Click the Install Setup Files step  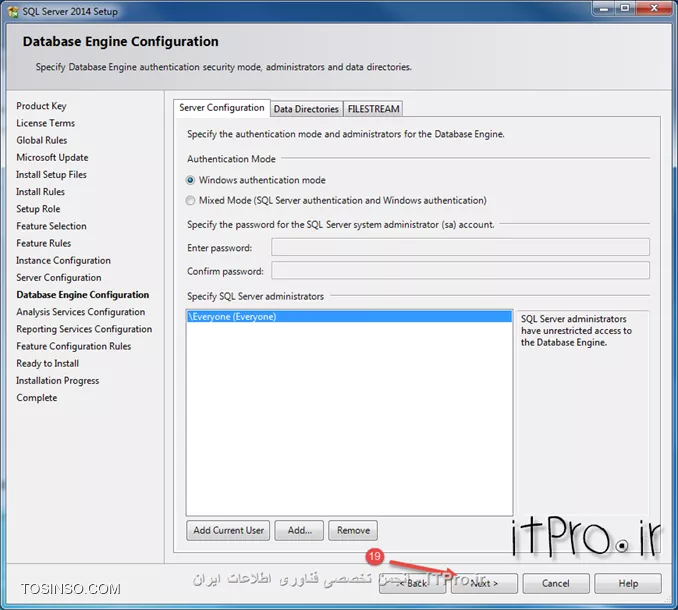point(51,175)
